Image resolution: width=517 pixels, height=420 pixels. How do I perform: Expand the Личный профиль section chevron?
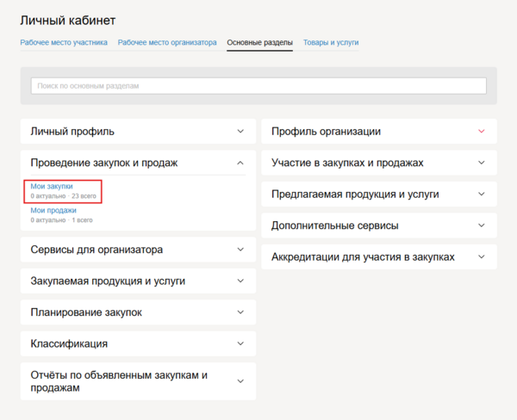pos(240,132)
